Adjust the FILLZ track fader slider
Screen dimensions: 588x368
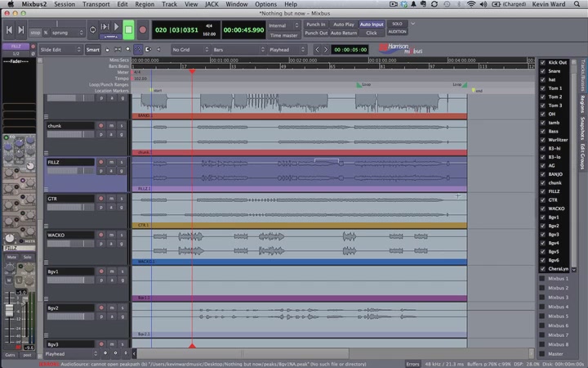pos(70,171)
